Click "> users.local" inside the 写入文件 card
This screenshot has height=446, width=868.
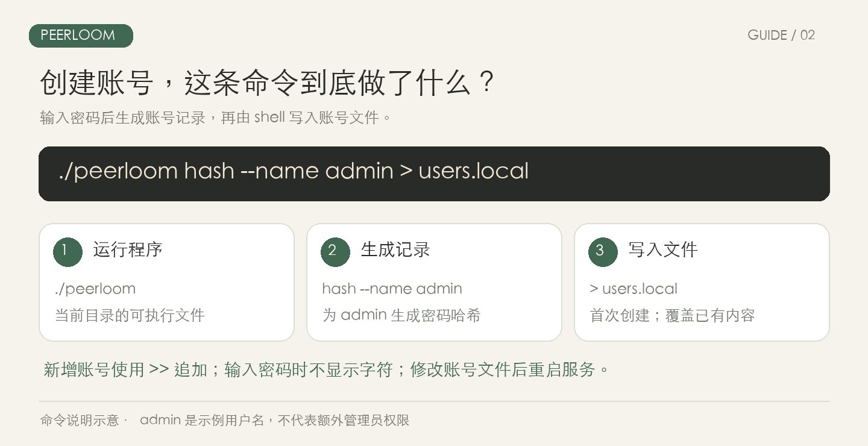click(634, 289)
